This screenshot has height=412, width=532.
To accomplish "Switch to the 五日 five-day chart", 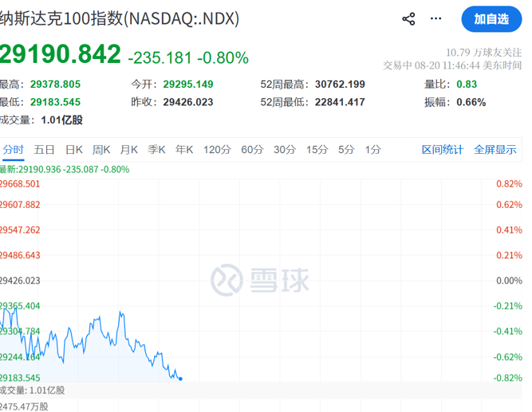I will pyautogui.click(x=44, y=150).
